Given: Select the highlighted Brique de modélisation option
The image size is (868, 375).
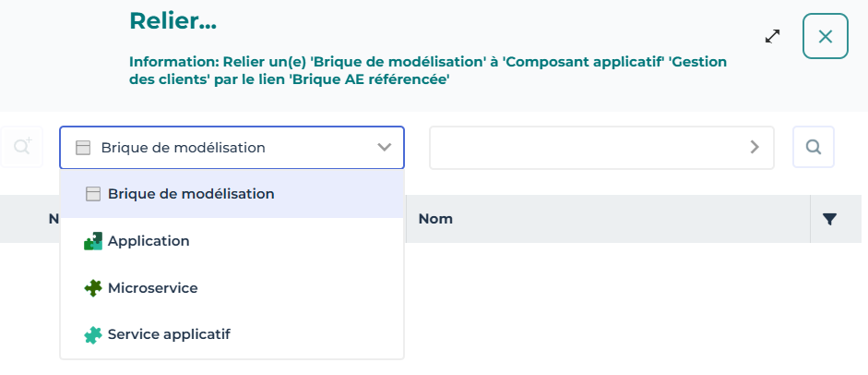Looking at the screenshot, I should tap(191, 194).
